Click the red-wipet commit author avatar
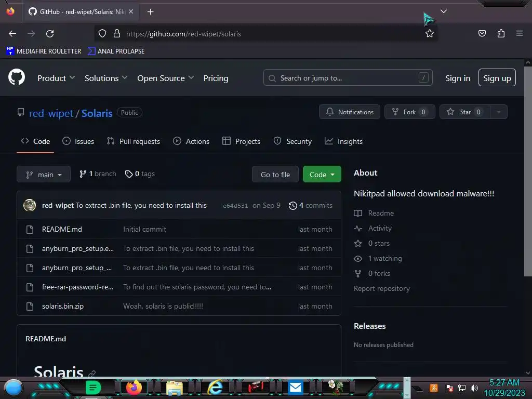Screen dimensions: 532x399 click(30, 205)
